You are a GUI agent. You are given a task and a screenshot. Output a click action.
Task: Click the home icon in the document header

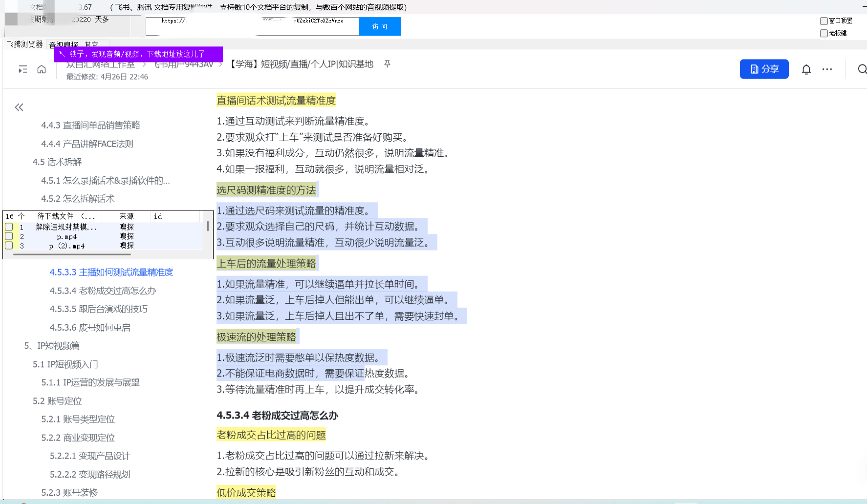41,69
